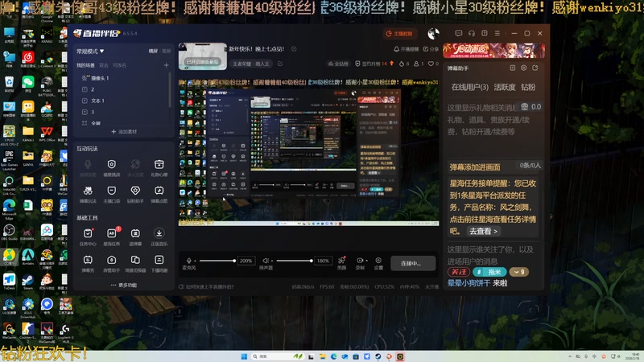Expand 更多功能 more functions
Viewport: 644px width, 362px height.
click(124, 285)
